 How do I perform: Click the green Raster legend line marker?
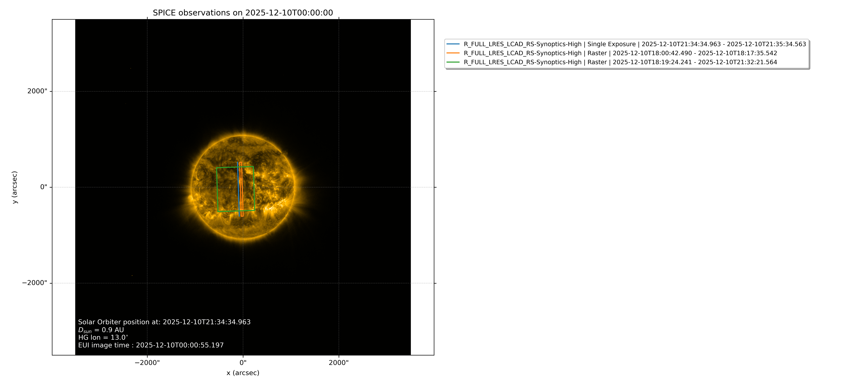click(453, 62)
